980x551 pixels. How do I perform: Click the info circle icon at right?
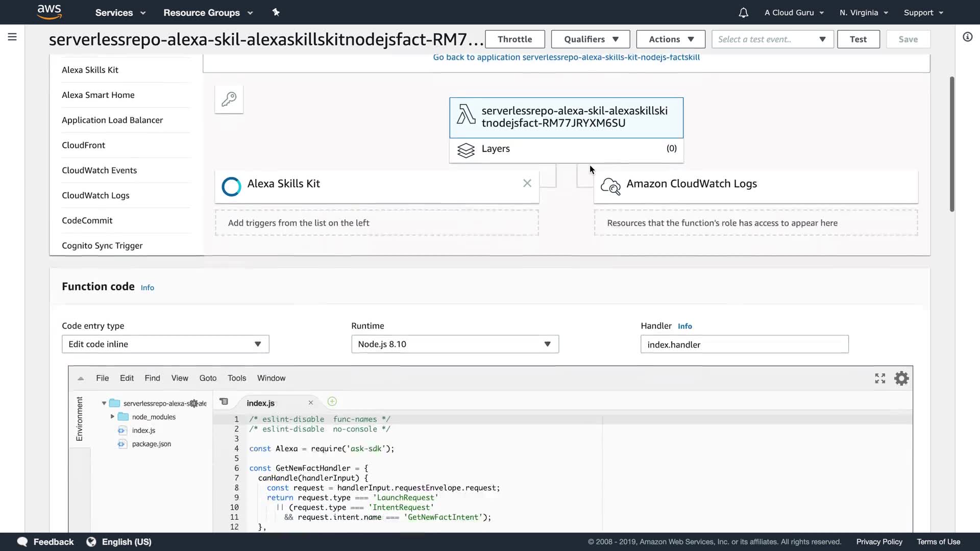click(967, 37)
